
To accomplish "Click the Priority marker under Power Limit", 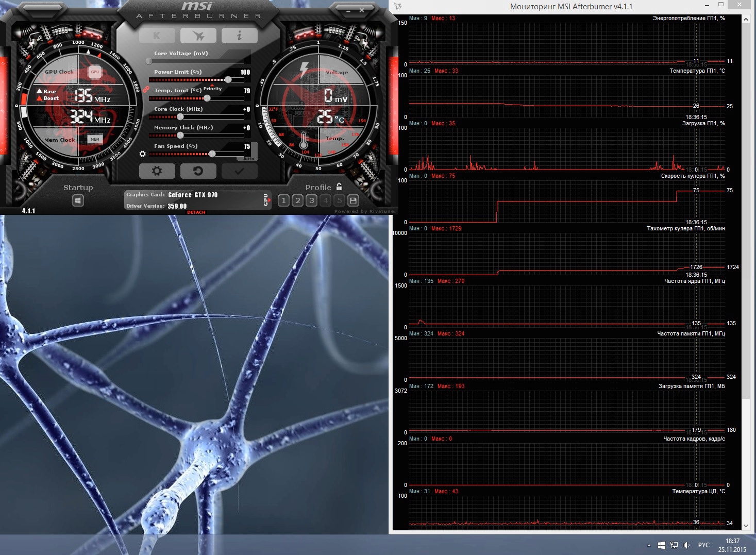I will click(x=212, y=88).
